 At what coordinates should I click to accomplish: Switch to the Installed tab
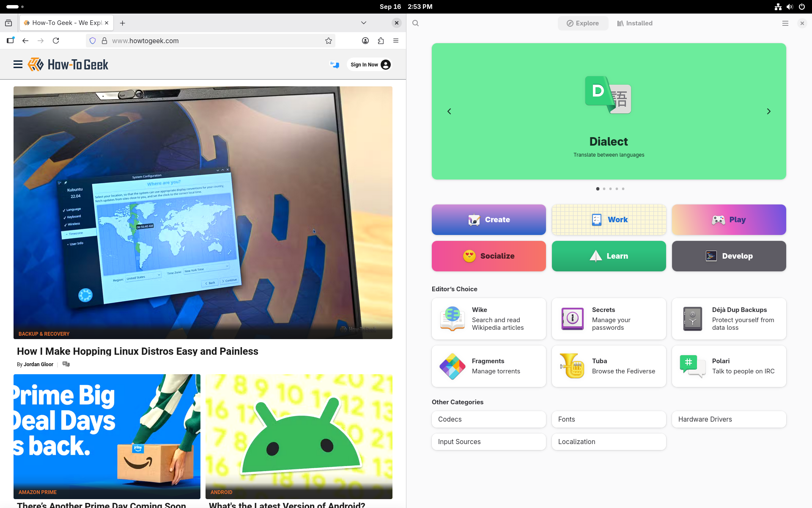point(634,23)
